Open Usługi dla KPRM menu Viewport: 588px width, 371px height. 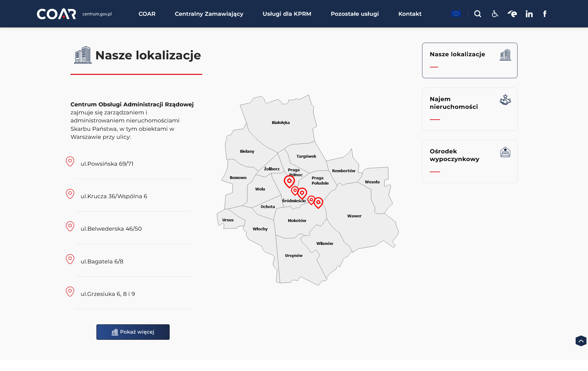click(x=287, y=14)
